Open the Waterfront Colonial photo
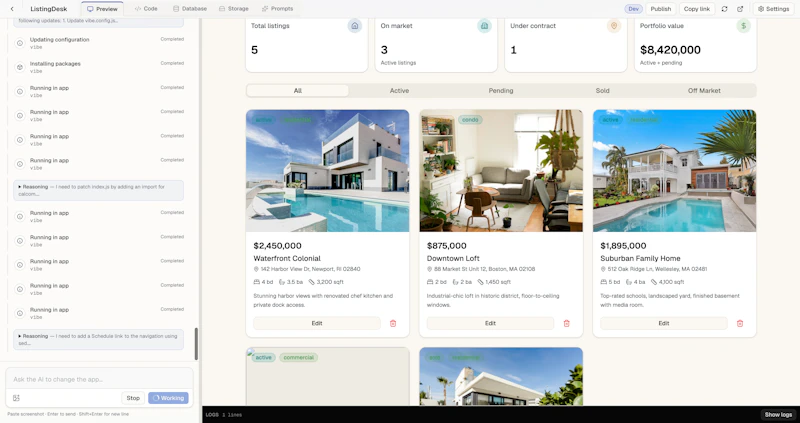 pyautogui.click(x=328, y=171)
